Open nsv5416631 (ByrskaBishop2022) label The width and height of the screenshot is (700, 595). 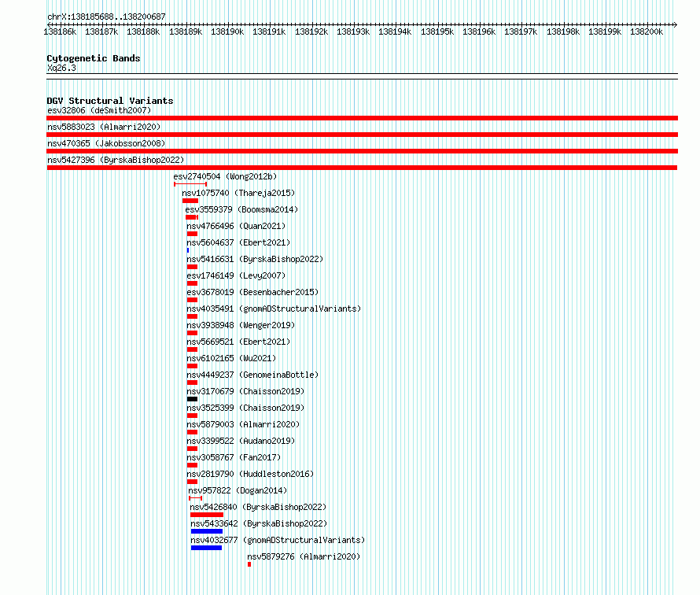pyautogui.click(x=255, y=259)
